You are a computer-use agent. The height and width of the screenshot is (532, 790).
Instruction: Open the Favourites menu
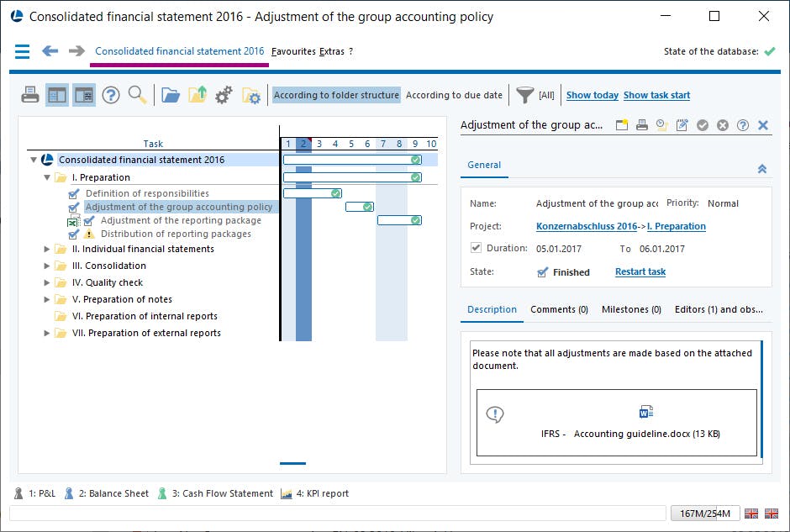click(x=294, y=51)
